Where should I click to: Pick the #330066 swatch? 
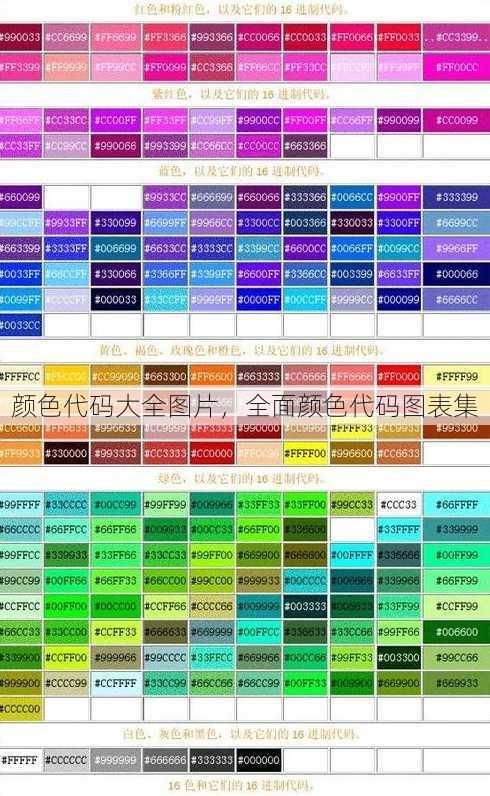[116, 274]
